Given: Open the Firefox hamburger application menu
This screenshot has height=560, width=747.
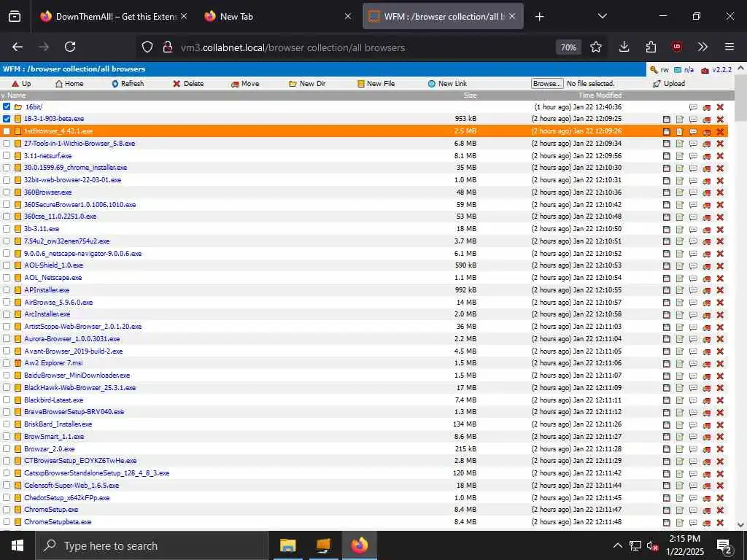Looking at the screenshot, I should (x=729, y=47).
